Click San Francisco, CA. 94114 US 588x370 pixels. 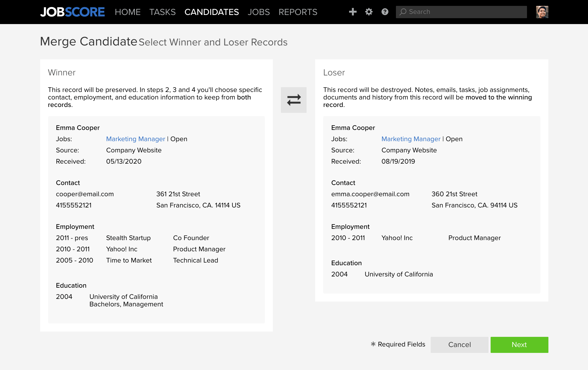475,205
